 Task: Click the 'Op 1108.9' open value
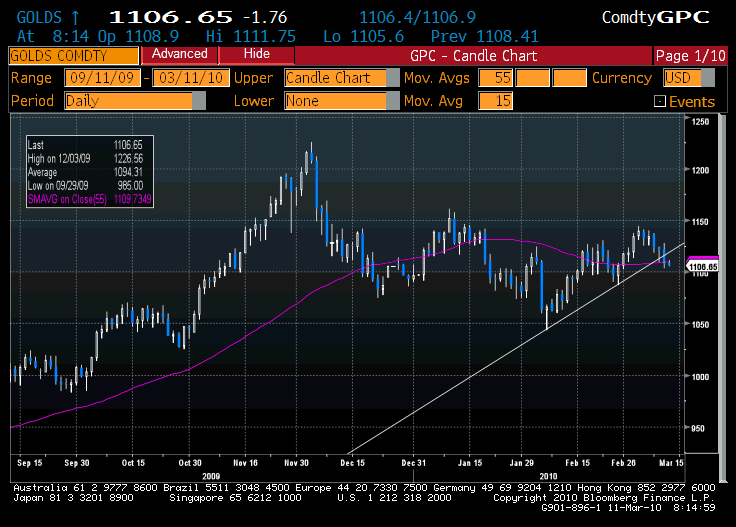click(138, 37)
